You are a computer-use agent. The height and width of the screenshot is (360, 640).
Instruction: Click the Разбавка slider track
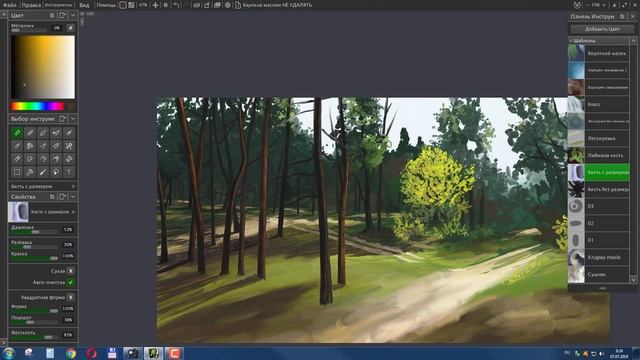tap(35, 247)
